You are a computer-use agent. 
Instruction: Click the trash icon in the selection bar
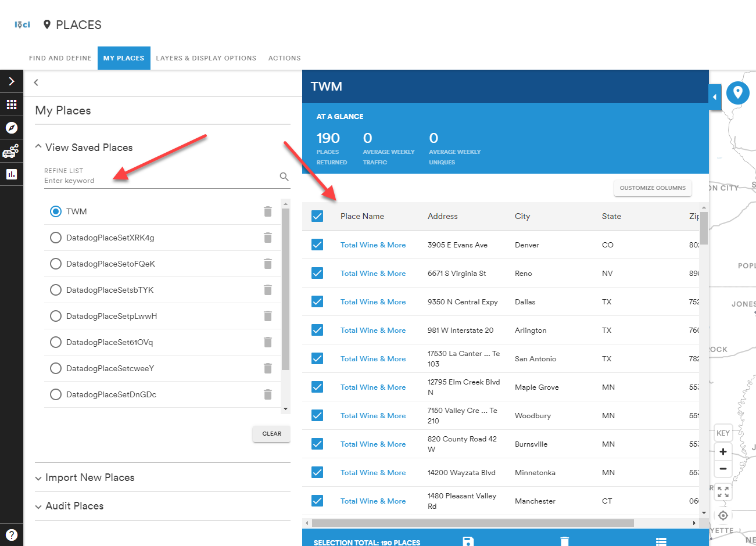click(x=564, y=541)
